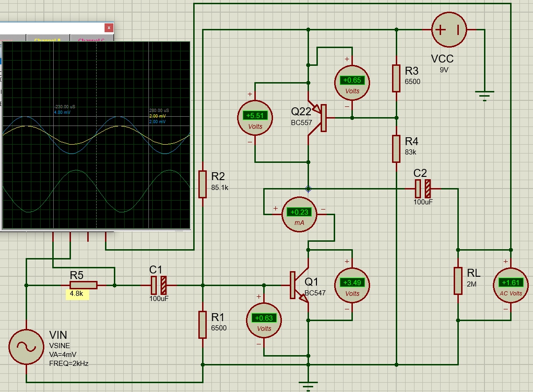Click the 85.1k value of R2

tap(219, 188)
